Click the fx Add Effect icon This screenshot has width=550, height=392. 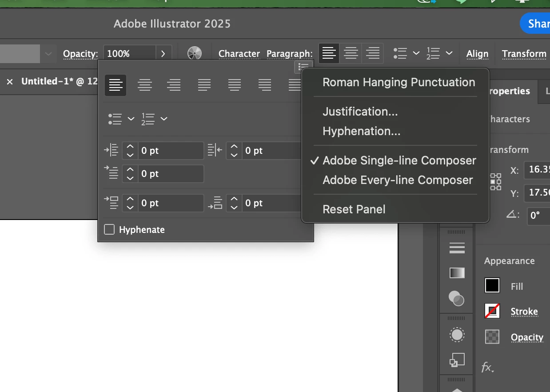coord(488,368)
